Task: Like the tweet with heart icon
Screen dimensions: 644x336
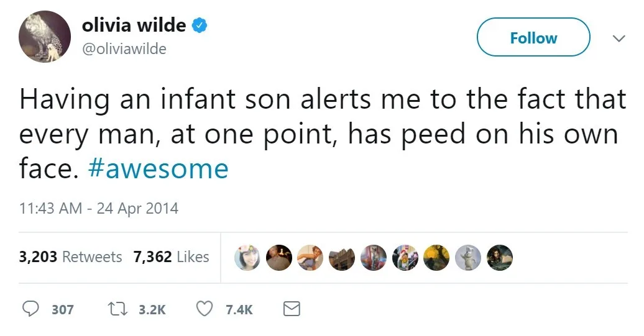Action: (x=204, y=309)
